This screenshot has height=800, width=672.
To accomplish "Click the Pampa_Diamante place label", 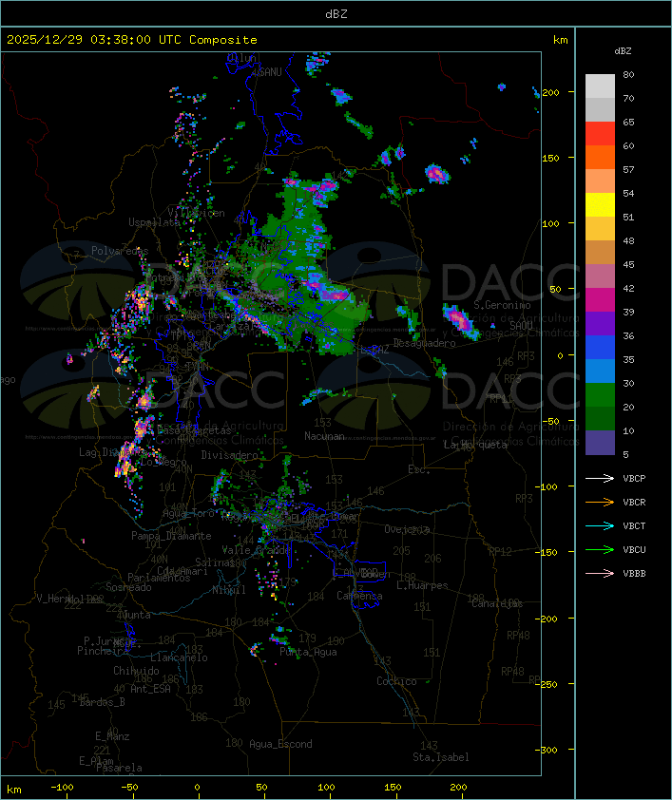I will coord(171,536).
